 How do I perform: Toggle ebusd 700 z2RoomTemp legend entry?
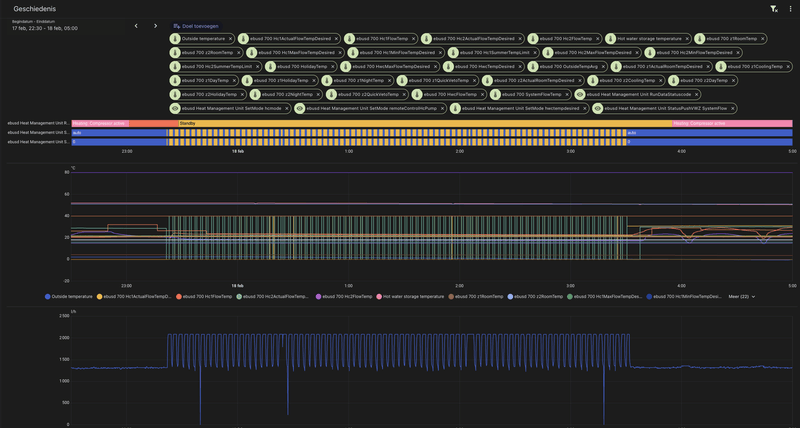(x=535, y=296)
